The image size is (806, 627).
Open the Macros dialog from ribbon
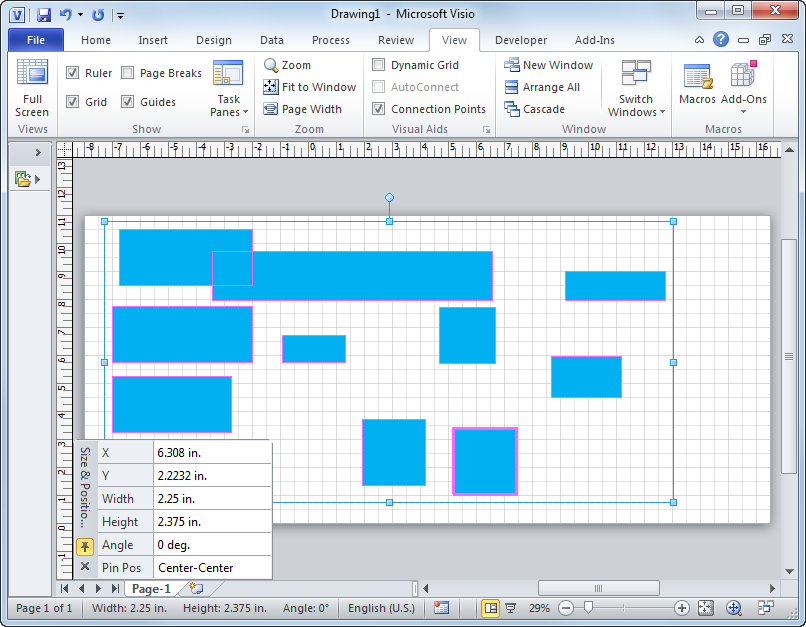[x=697, y=85]
